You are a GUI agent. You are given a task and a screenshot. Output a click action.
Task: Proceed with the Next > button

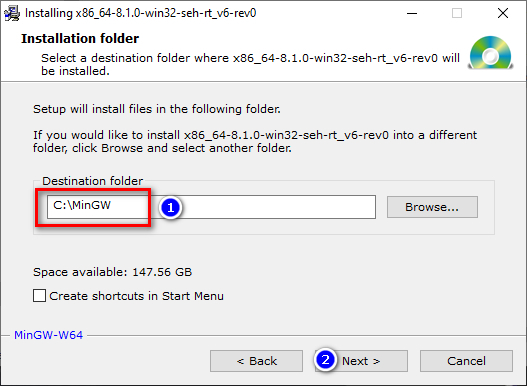pos(361,361)
